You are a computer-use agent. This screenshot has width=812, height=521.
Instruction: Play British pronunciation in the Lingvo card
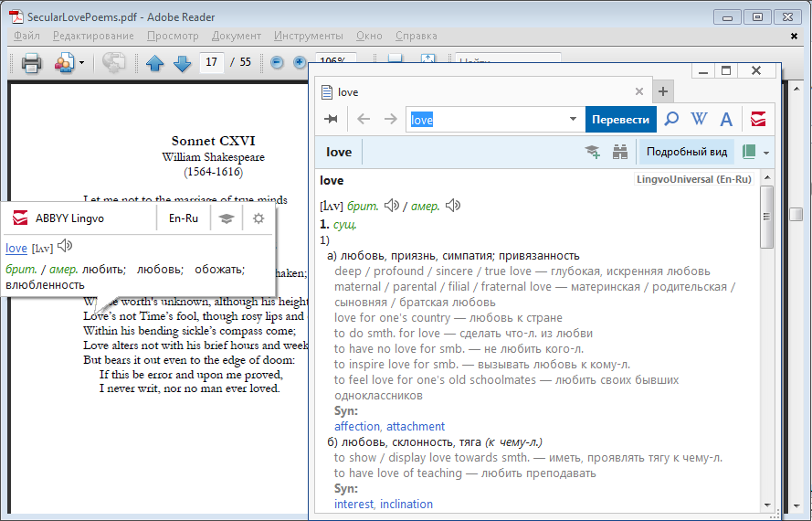(x=392, y=206)
